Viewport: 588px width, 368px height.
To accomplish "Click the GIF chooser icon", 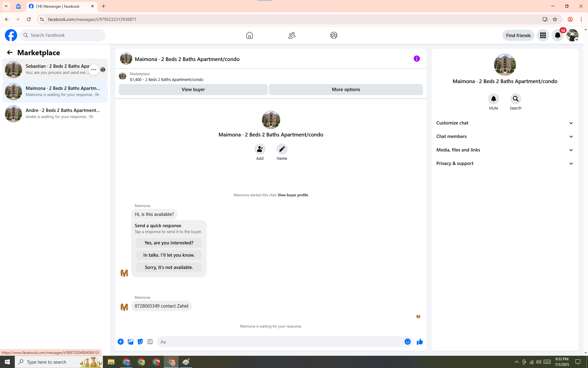I will 150,342.
